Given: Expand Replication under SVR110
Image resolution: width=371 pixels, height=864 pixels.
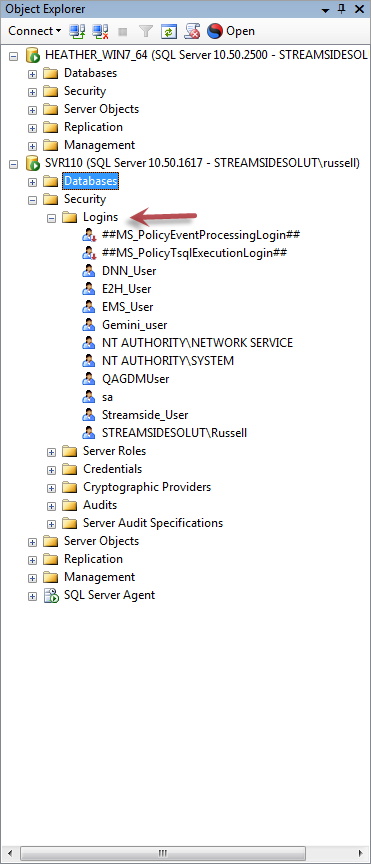Looking at the screenshot, I should 33,560.
